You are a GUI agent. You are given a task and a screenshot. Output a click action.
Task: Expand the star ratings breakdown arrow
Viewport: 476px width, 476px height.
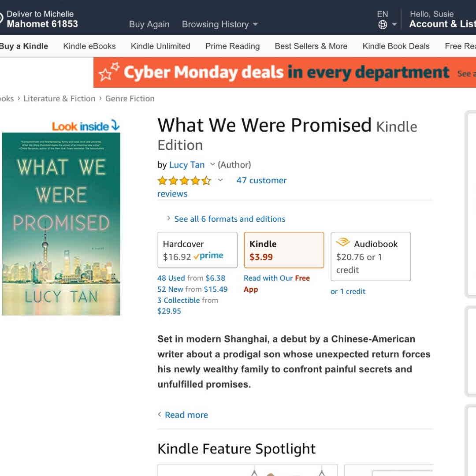click(x=220, y=180)
